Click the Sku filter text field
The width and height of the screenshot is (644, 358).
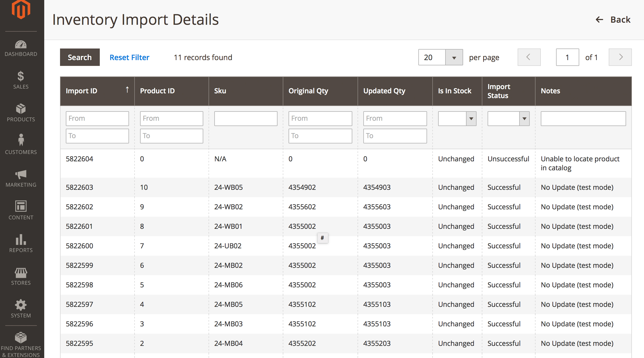pos(246,119)
